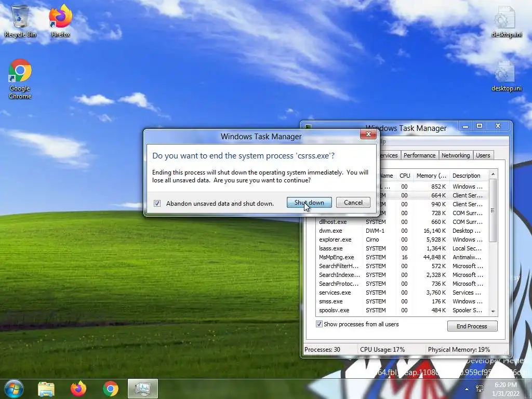Click the DWM-1 user name cell

[x=375, y=231]
